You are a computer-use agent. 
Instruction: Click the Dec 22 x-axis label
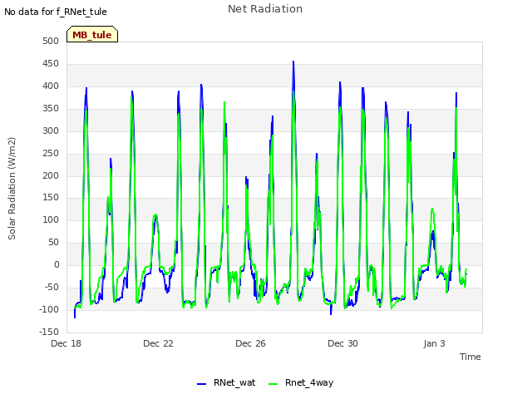point(158,343)
